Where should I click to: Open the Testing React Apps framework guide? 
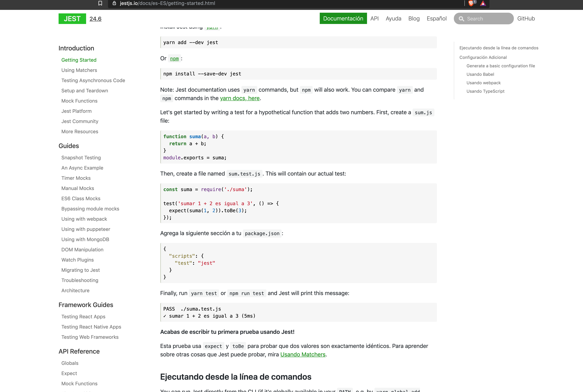pyautogui.click(x=83, y=317)
